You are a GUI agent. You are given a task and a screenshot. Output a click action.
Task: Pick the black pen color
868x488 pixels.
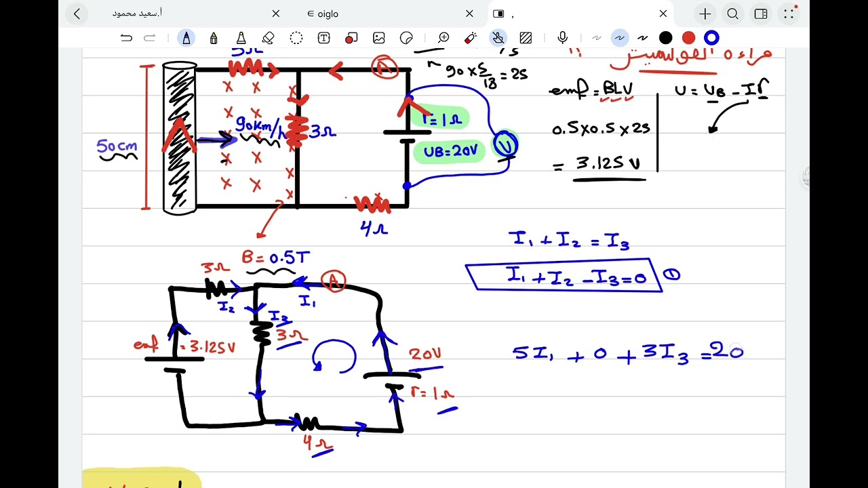point(666,38)
